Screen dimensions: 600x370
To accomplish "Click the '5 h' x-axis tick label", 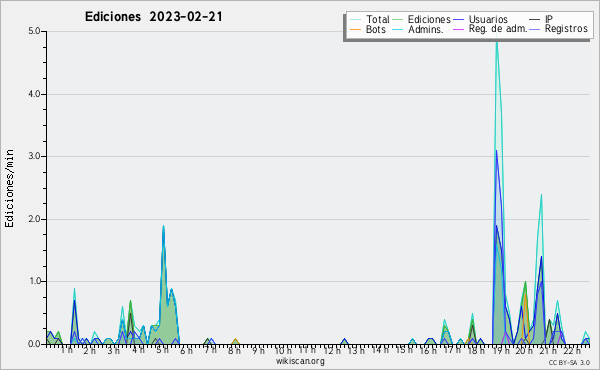I will coord(162,350).
